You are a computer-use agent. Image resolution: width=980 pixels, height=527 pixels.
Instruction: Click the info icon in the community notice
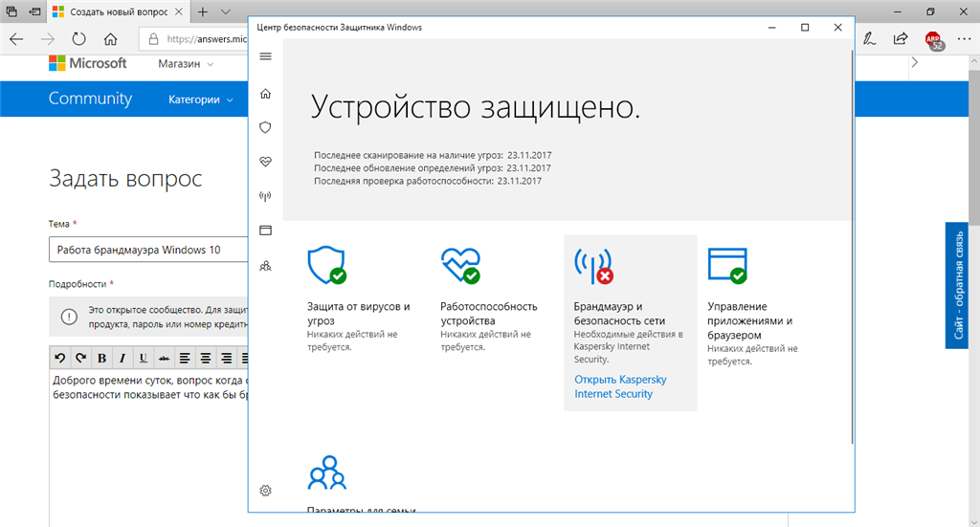pos(69,317)
